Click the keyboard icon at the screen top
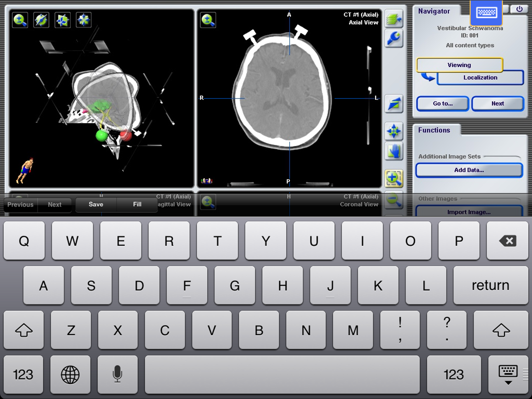 [486, 13]
